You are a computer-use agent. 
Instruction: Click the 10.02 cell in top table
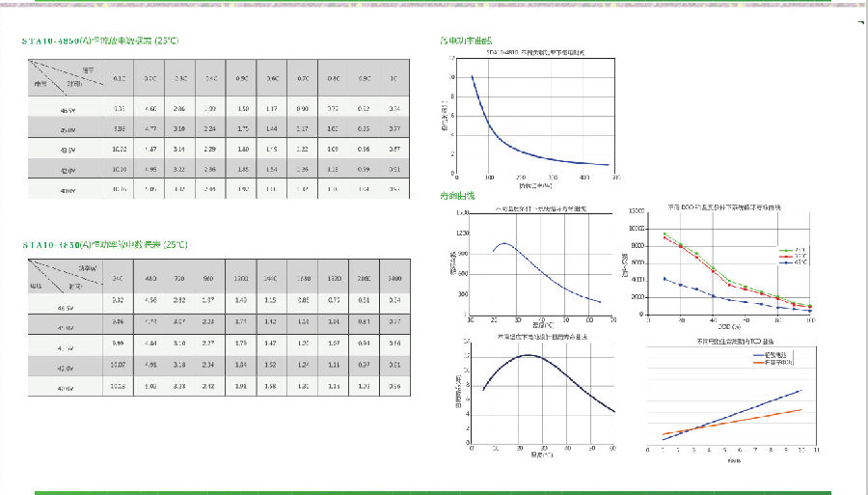click(x=119, y=149)
